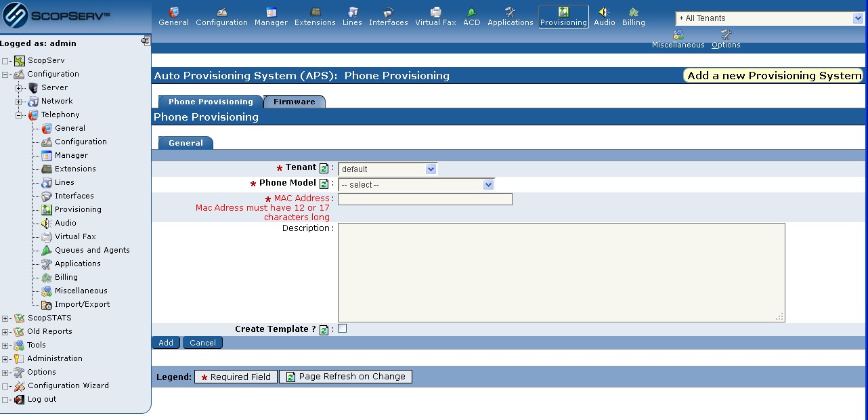The width and height of the screenshot is (868, 420).
Task: Open Miscellaneous in the top sub-toolbar
Action: tap(678, 39)
